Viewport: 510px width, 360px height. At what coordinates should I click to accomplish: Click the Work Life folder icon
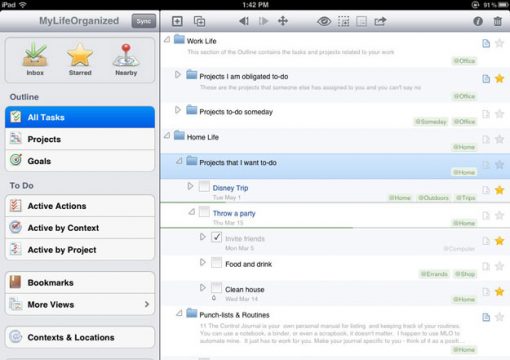[x=179, y=39]
